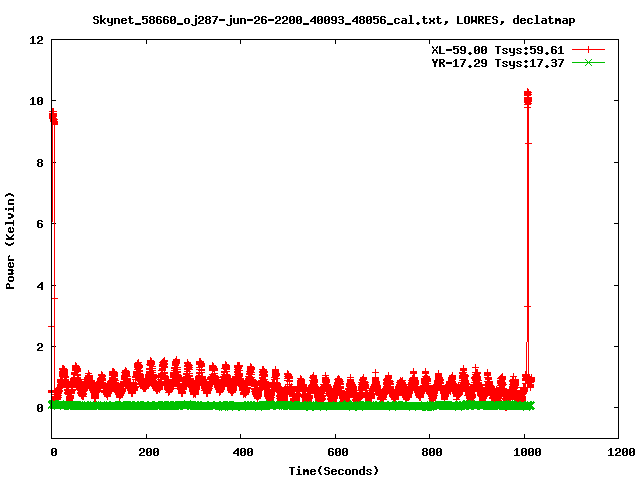Viewport: 640px width, 480px height.
Task: Click the Power (Kelvin) y-axis label
Action: (10, 241)
